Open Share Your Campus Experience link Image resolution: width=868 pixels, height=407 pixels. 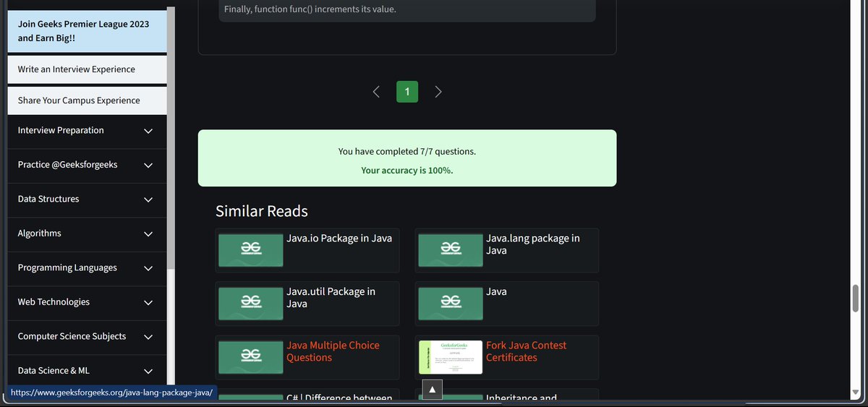pos(87,100)
